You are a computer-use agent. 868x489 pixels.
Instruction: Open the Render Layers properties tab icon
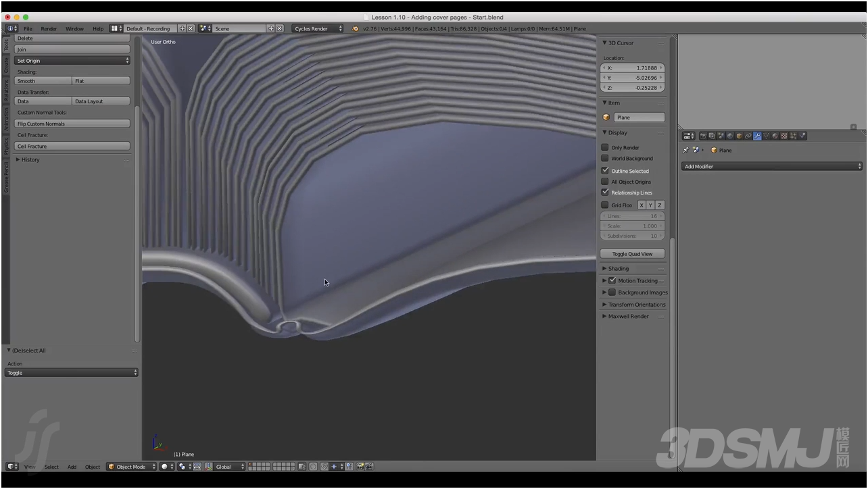point(713,136)
